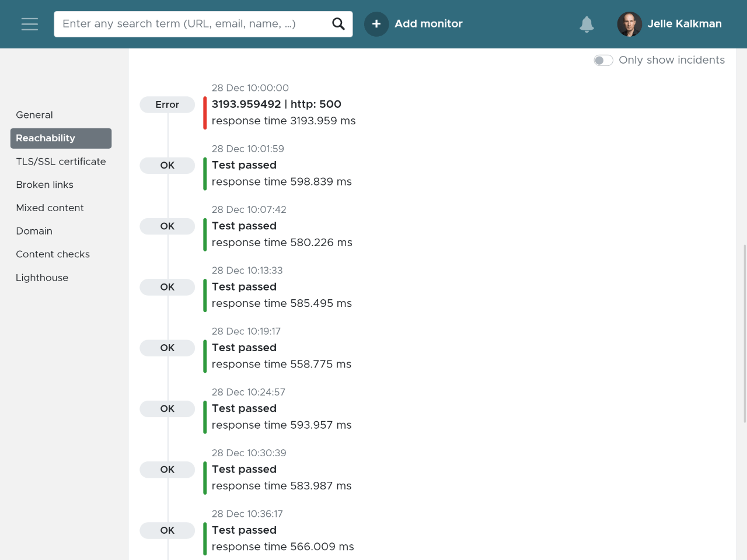Click OK badge for 10:01:59 check
747x560 pixels.
pyautogui.click(x=167, y=165)
